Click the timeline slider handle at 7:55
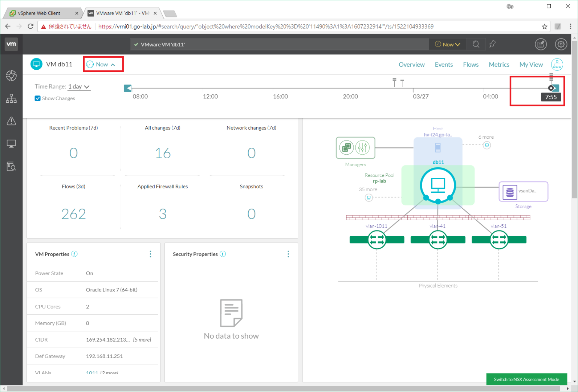The height and width of the screenshot is (392, 578). click(551, 88)
